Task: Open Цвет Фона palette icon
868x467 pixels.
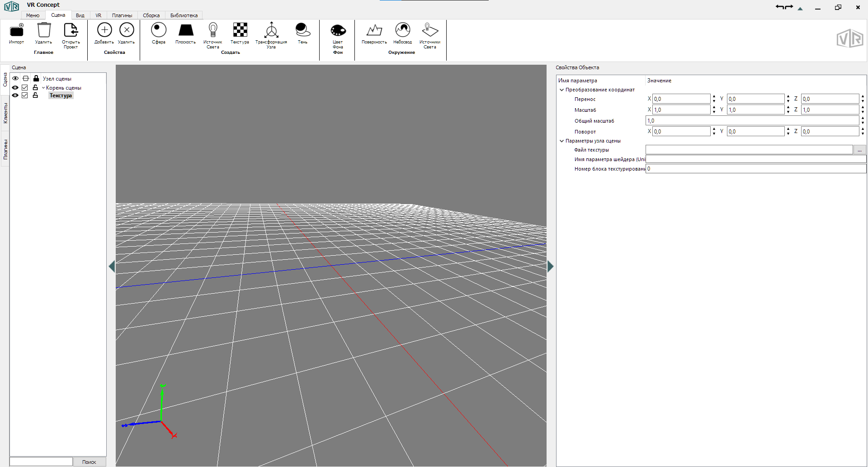Action: [338, 30]
